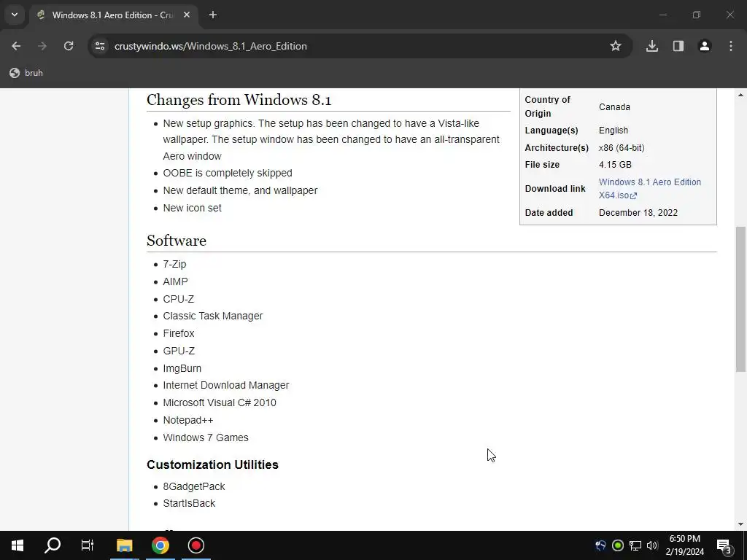Click the '8GadgetPack' list item
747x560 pixels.
(x=194, y=486)
